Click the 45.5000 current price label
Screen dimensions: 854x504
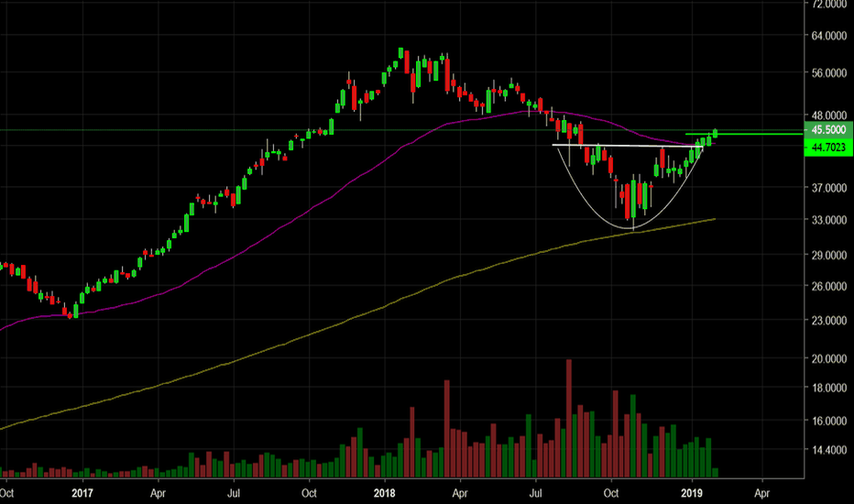828,130
